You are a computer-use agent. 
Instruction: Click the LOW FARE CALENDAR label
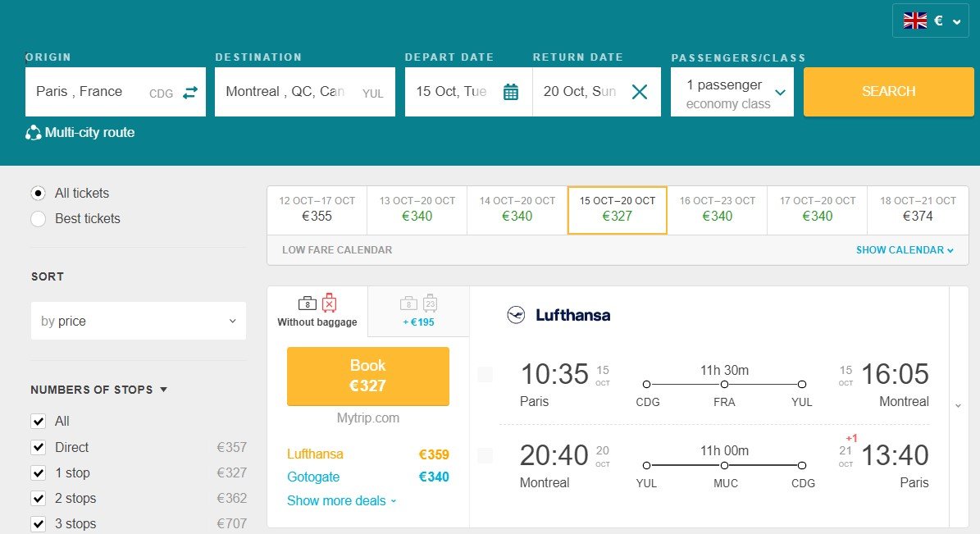coord(337,250)
